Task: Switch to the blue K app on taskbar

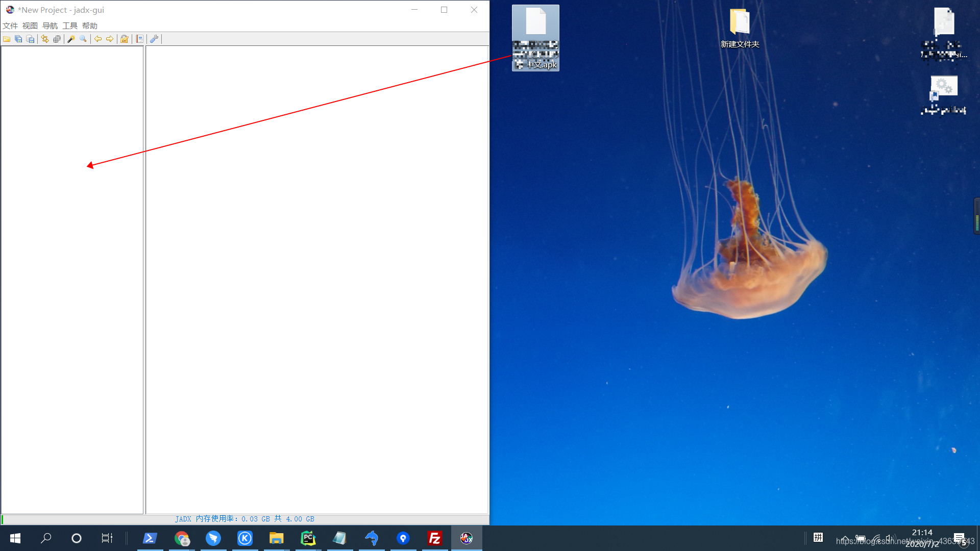Action: point(245,538)
